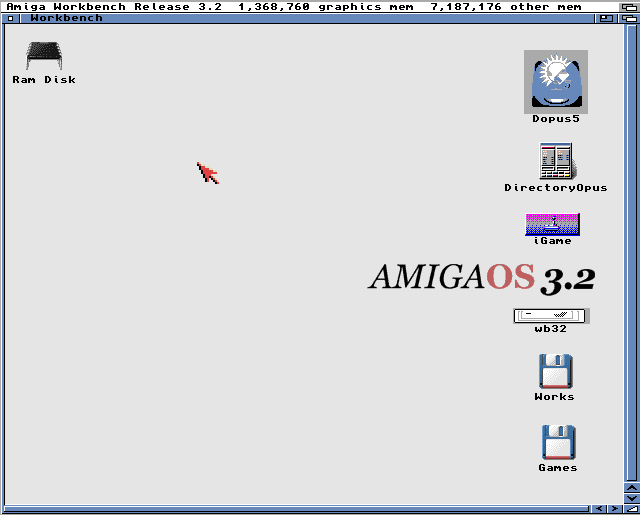Click the 'DirectoryOpus' label text
640x515 pixels.
tap(556, 188)
